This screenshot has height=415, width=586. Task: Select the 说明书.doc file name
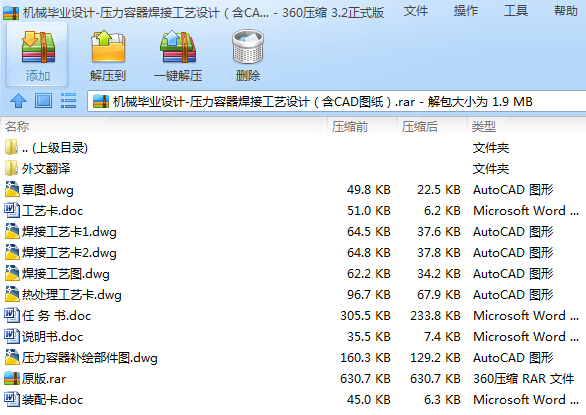[x=52, y=336]
